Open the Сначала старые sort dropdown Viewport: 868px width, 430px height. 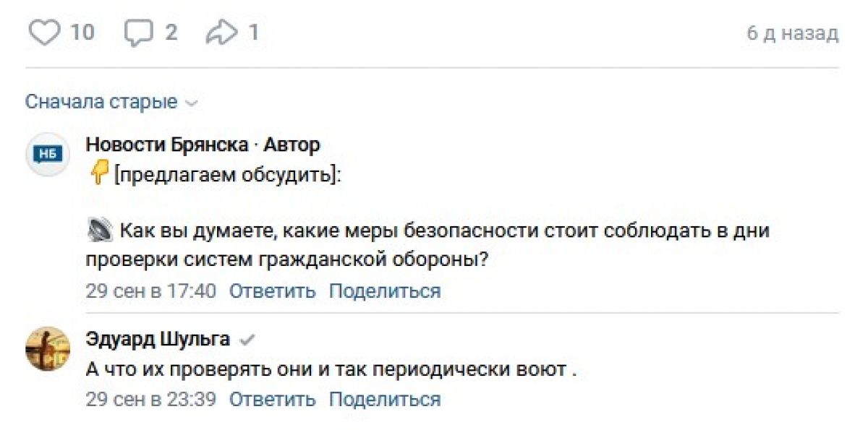(101, 102)
